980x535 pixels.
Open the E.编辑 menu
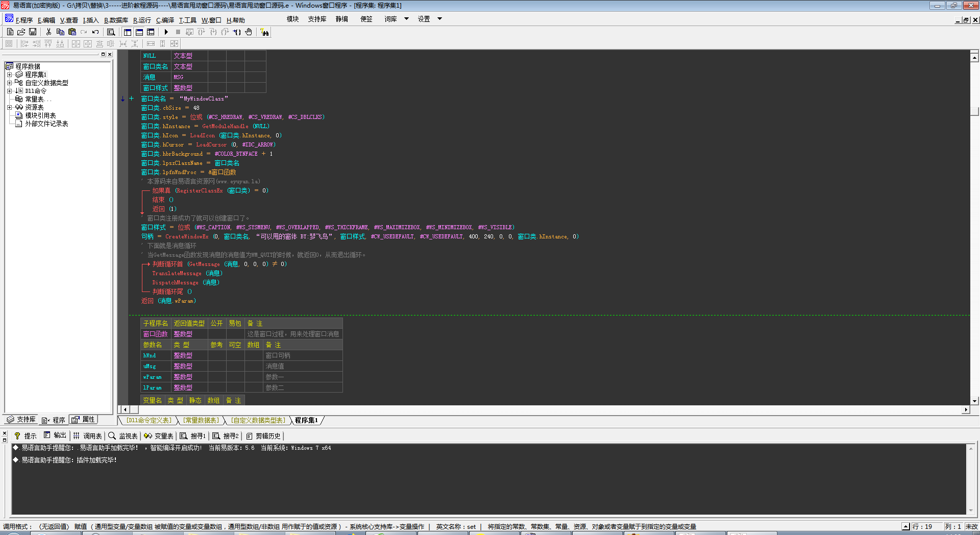point(46,20)
